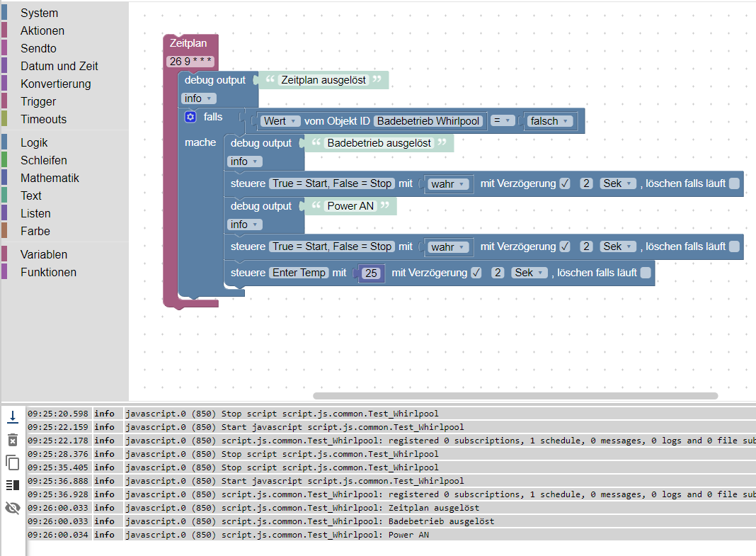Click the log layout icon

(13, 484)
